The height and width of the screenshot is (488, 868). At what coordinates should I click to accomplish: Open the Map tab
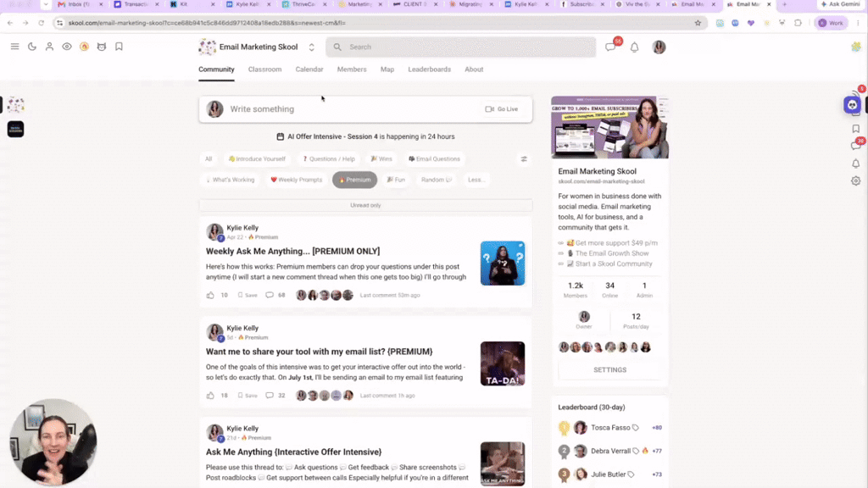click(x=387, y=69)
